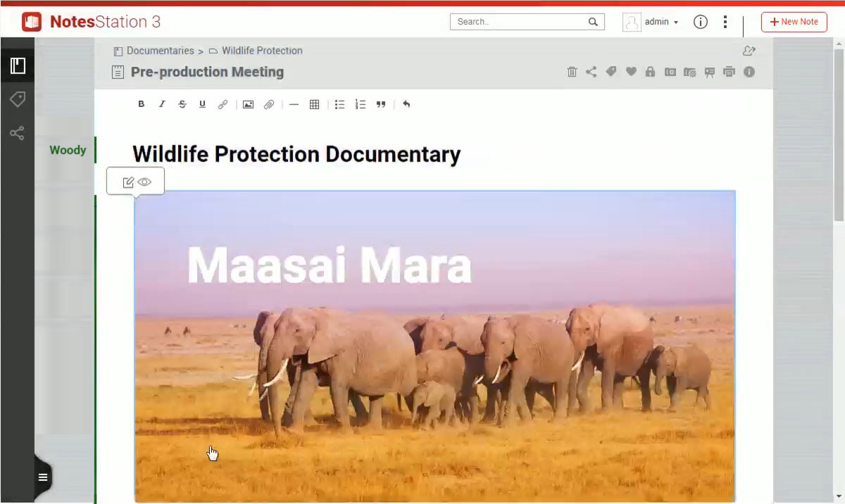
Task: Insert an image using the toolbar image icon
Action: 248,104
